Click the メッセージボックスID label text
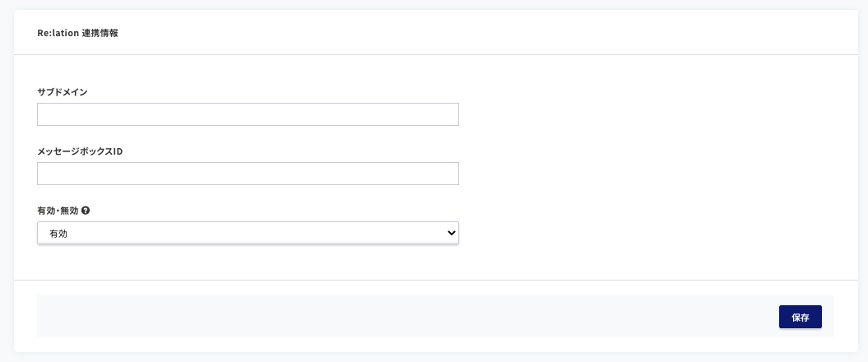The height and width of the screenshot is (362, 868). (x=79, y=151)
